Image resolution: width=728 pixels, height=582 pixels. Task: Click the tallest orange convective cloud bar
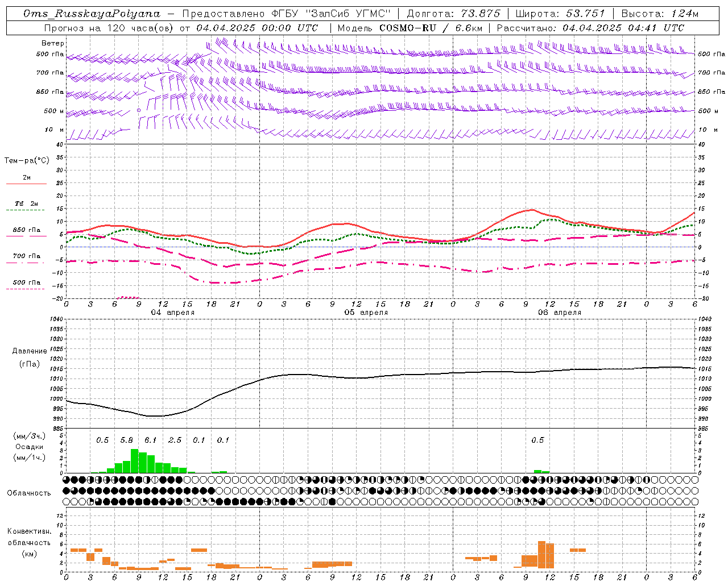[x=542, y=555]
